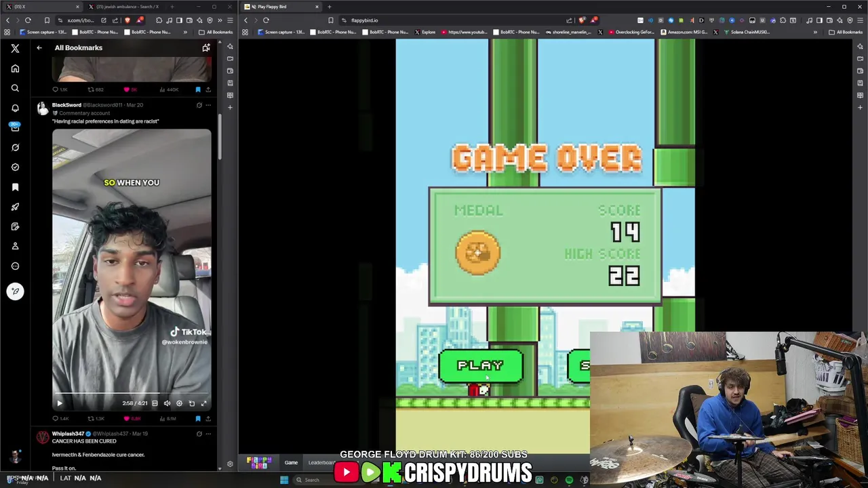Open the All Bookmarks folder in the Flappy Bird window
868x488 pixels.
846,32
